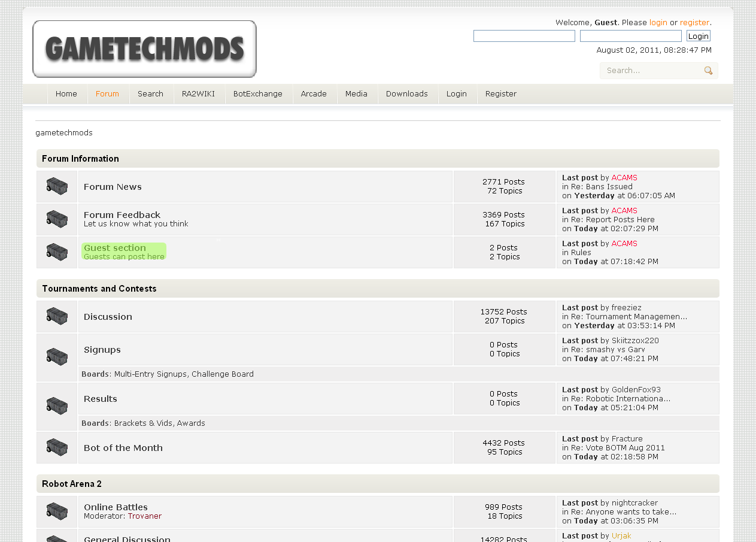
Task: Click the orange register link in welcome text
Action: tap(694, 23)
